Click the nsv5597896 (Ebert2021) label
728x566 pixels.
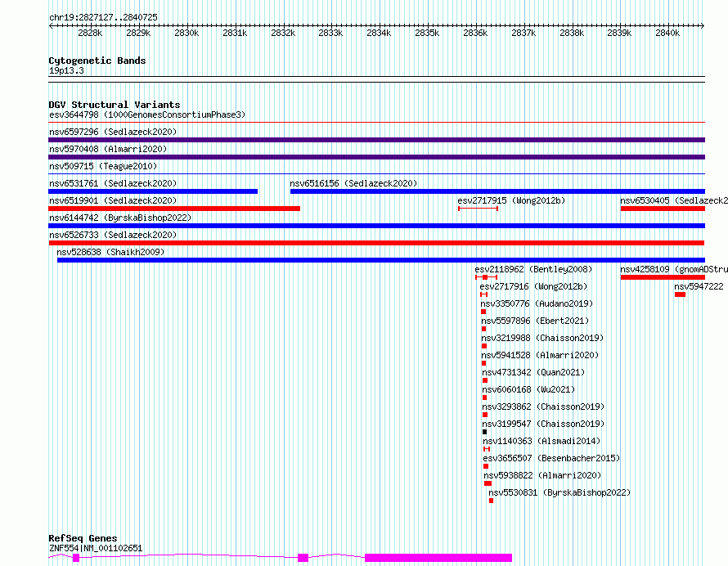pos(535,321)
